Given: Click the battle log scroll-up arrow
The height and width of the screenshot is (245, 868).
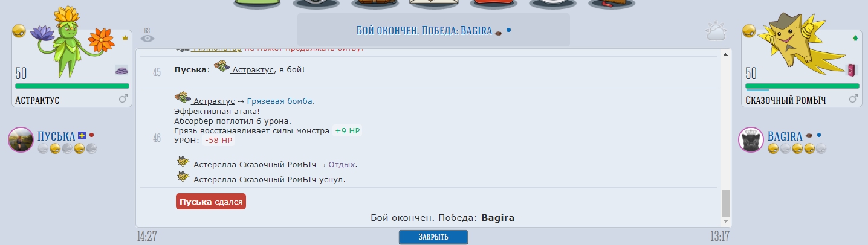Looking at the screenshot, I should [x=726, y=55].
